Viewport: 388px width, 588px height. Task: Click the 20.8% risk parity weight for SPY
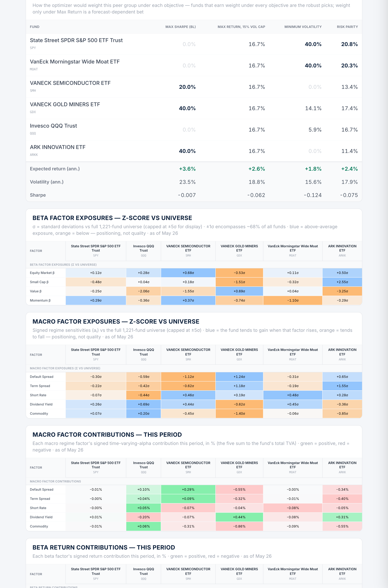click(x=349, y=44)
